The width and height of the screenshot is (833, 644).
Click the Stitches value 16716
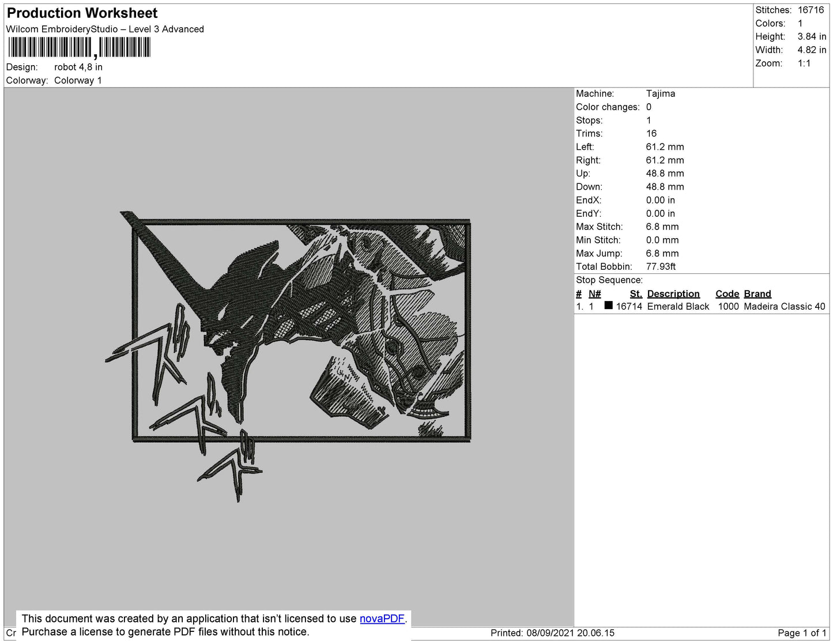pyautogui.click(x=811, y=10)
